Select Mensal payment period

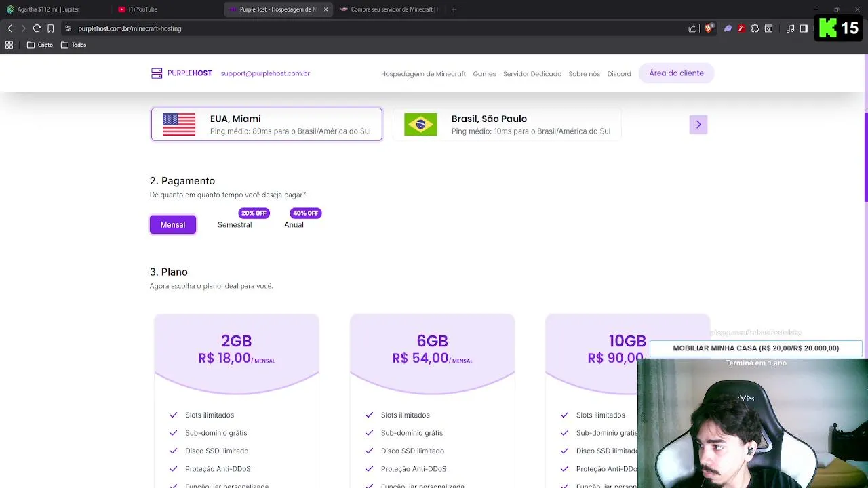click(x=173, y=224)
